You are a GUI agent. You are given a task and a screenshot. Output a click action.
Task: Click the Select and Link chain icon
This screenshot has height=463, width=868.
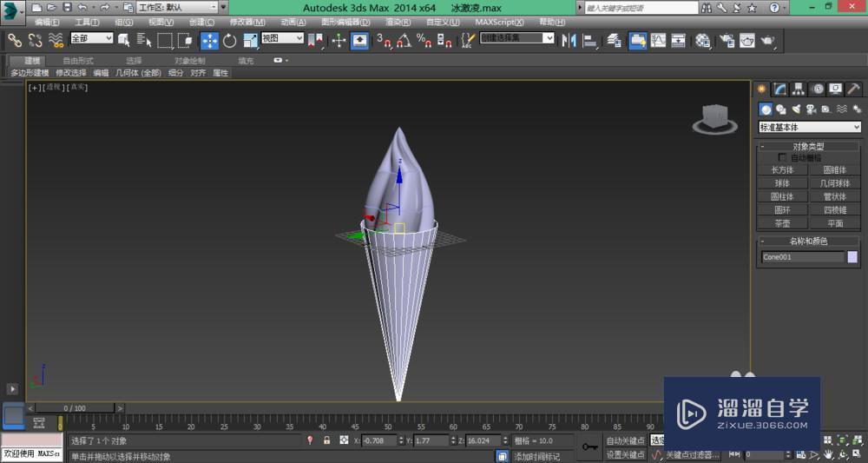pyautogui.click(x=15, y=40)
